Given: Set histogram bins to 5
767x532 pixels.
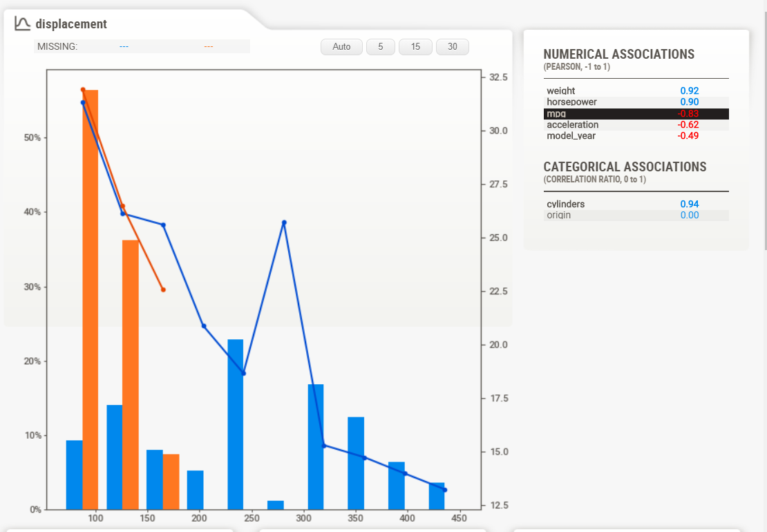Looking at the screenshot, I should 381,47.
